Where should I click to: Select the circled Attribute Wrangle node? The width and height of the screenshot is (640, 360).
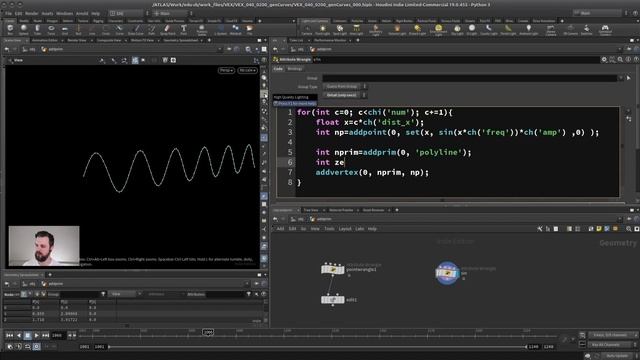447,273
